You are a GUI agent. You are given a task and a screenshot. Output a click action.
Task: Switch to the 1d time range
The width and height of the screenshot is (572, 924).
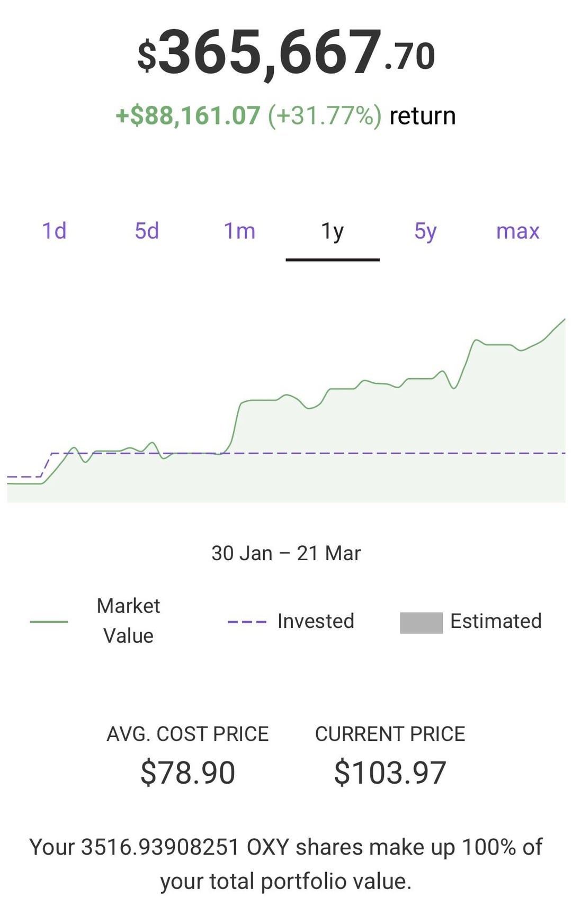(54, 231)
